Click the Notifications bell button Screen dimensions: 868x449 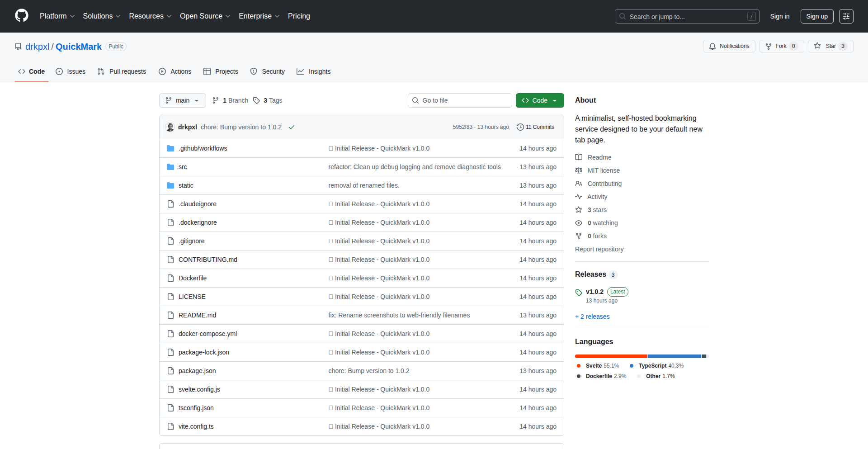[729, 46]
